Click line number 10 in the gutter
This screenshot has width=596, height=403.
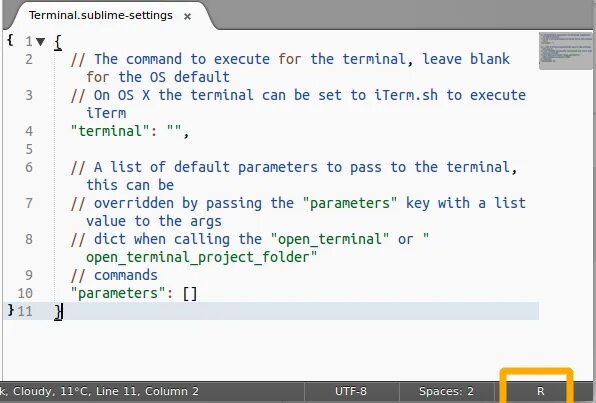coord(25,293)
